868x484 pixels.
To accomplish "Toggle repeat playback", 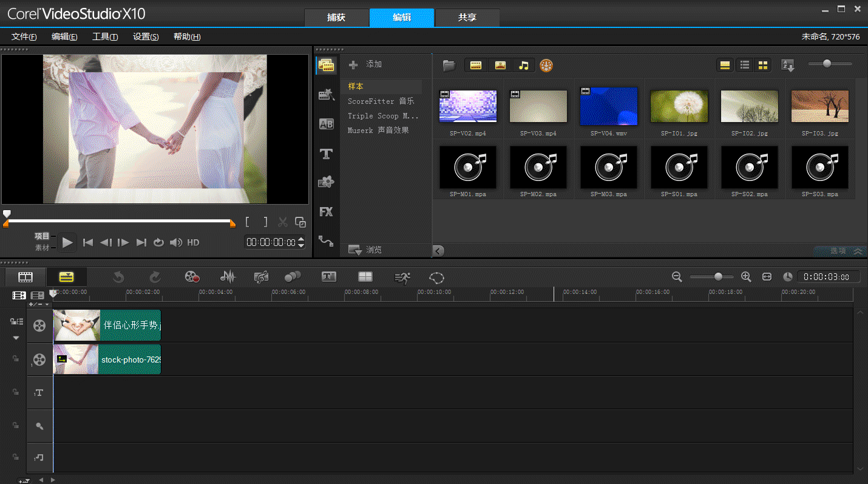I will click(158, 242).
